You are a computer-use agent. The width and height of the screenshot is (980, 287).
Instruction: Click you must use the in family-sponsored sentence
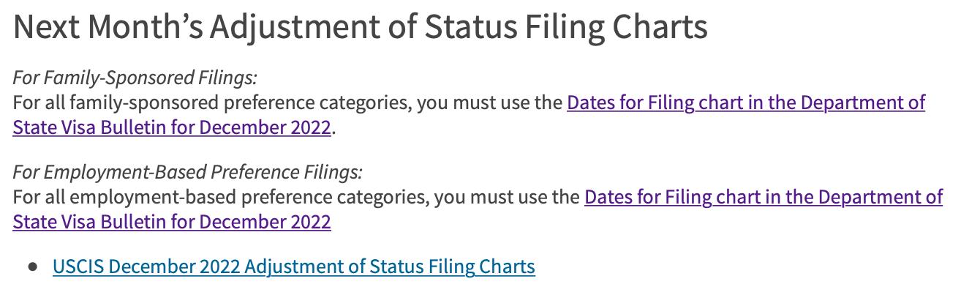point(490,102)
